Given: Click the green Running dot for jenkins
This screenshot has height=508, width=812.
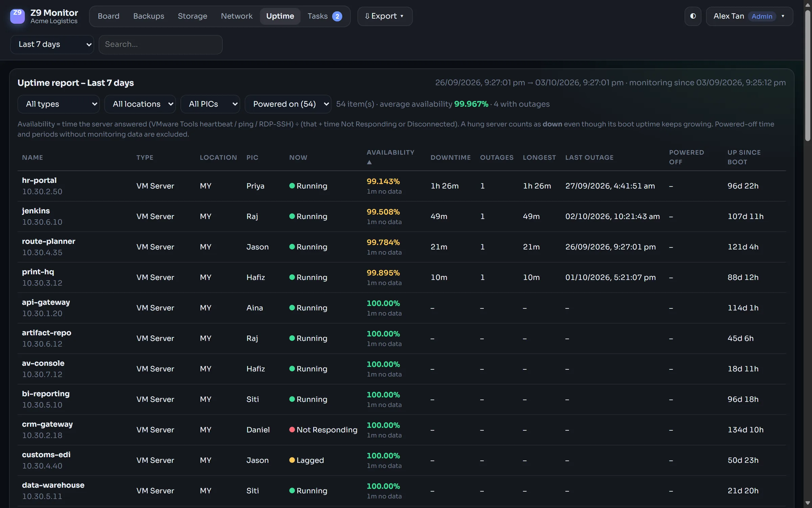Looking at the screenshot, I should (292, 216).
